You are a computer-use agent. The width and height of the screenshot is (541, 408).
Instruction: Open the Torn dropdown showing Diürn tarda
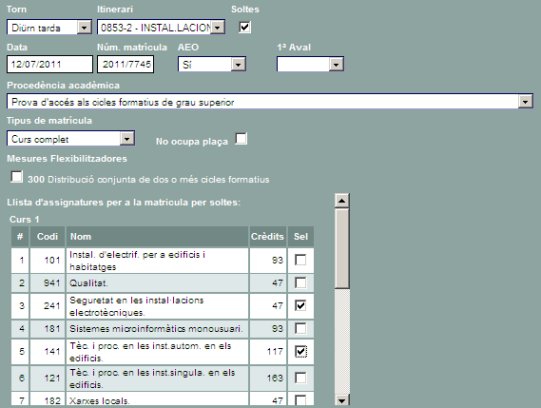[x=49, y=27]
